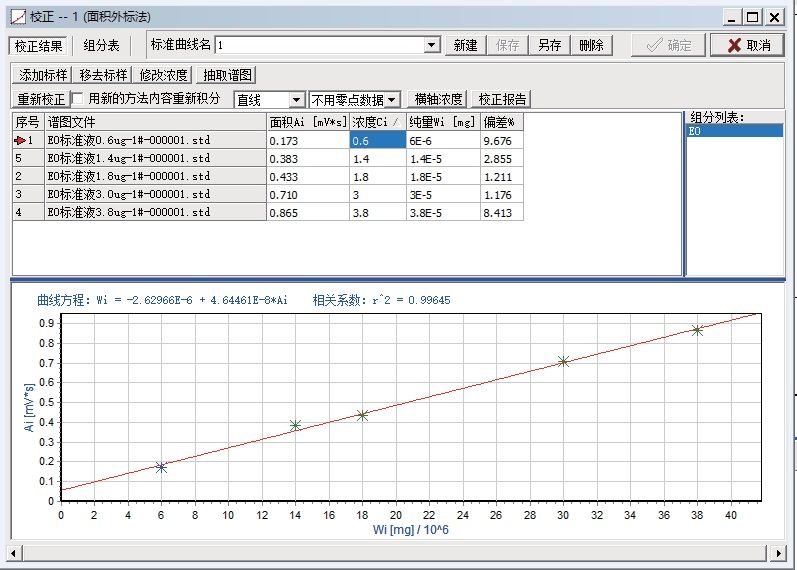This screenshot has height=570, width=797.
Task: Click the concentration cell 1.4
Action: [378, 159]
